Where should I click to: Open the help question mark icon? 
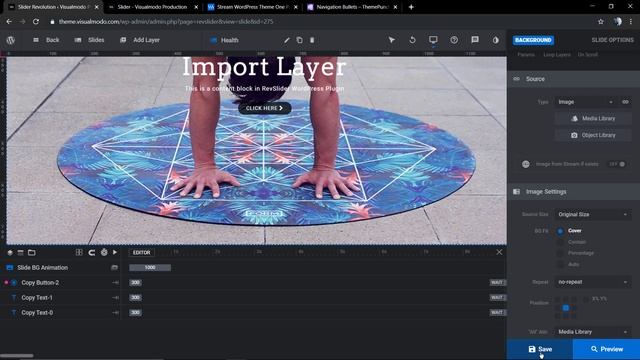click(x=454, y=40)
